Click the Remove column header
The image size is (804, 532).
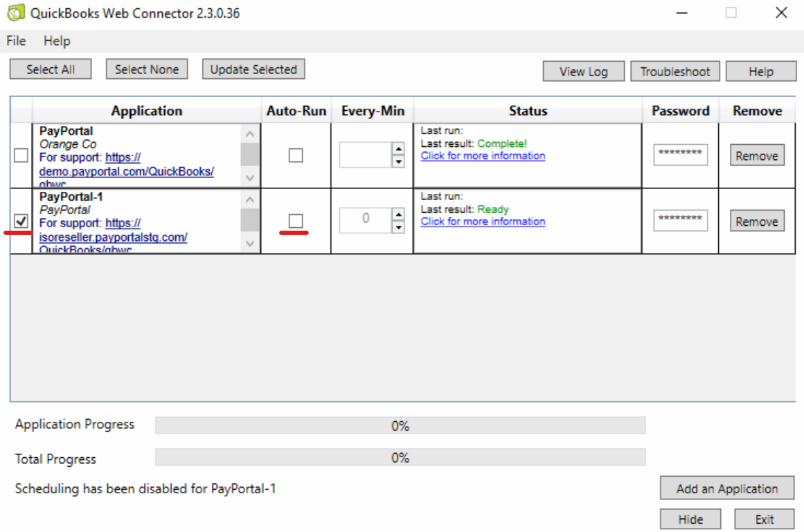coord(758,111)
